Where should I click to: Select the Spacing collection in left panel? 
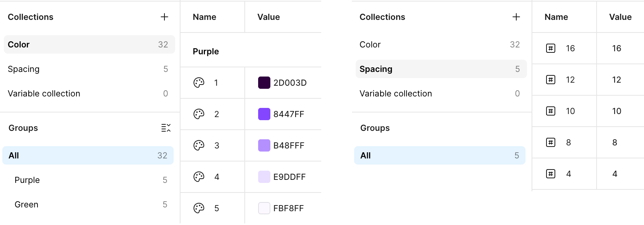point(89,69)
